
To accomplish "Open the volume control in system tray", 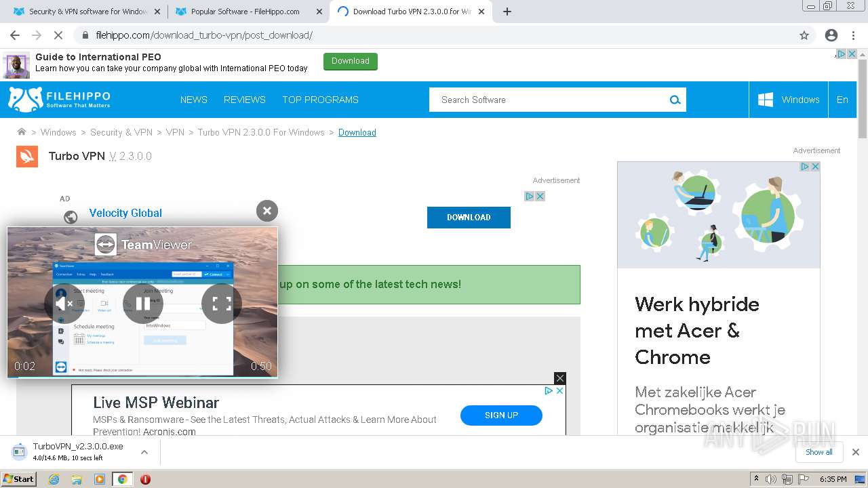I will click(x=771, y=479).
